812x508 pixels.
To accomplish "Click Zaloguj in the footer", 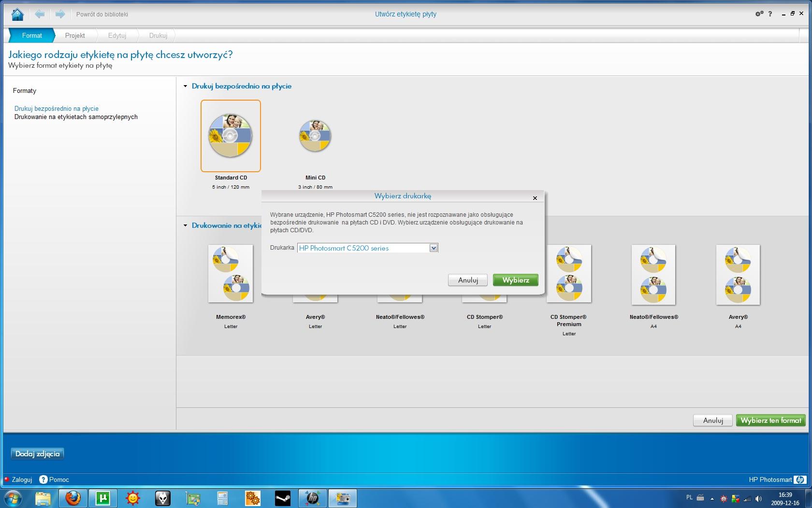I will [x=22, y=479].
